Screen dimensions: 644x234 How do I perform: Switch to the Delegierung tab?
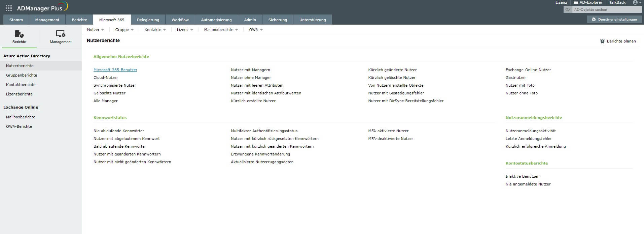[x=148, y=20]
